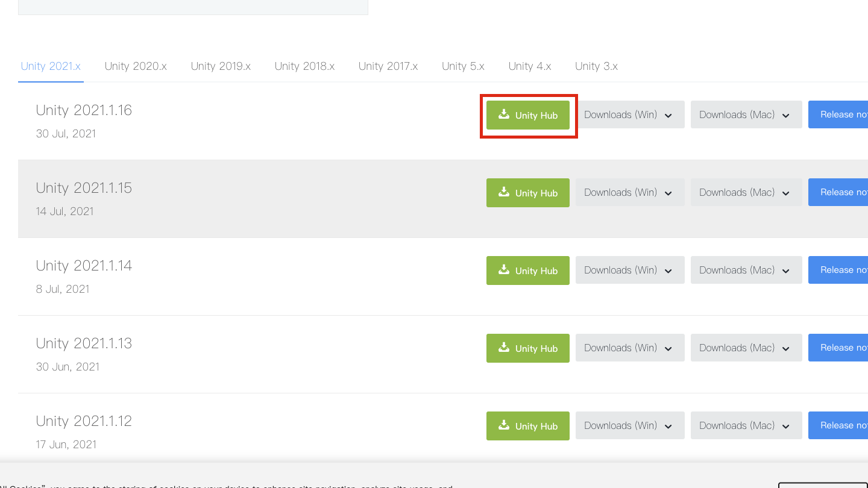Click the Unity 2021.1.15 version title
This screenshot has height=488, width=868.
[84, 188]
